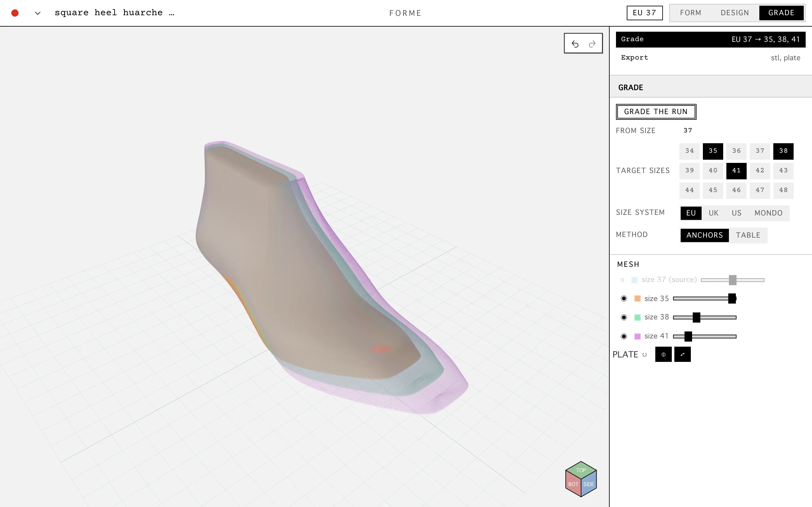Click the GRADE THE RUN button
Viewport: 812px width, 507px height.
656,112
